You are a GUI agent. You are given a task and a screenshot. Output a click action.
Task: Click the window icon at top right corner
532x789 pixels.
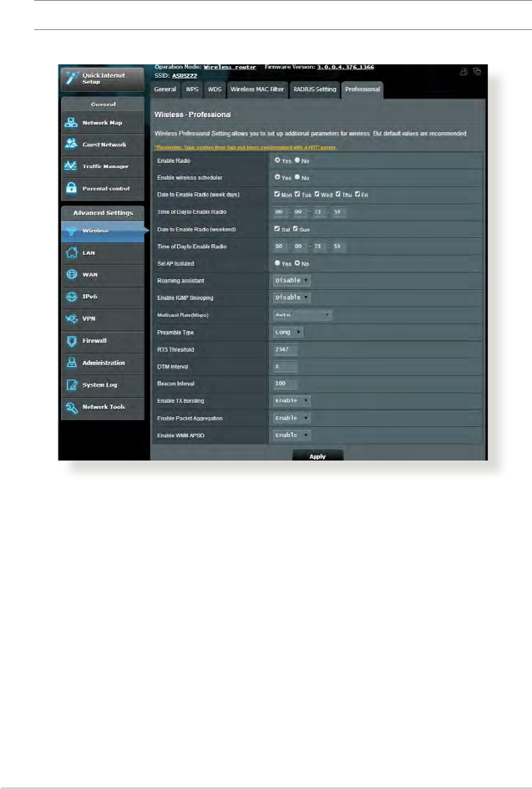click(477, 72)
